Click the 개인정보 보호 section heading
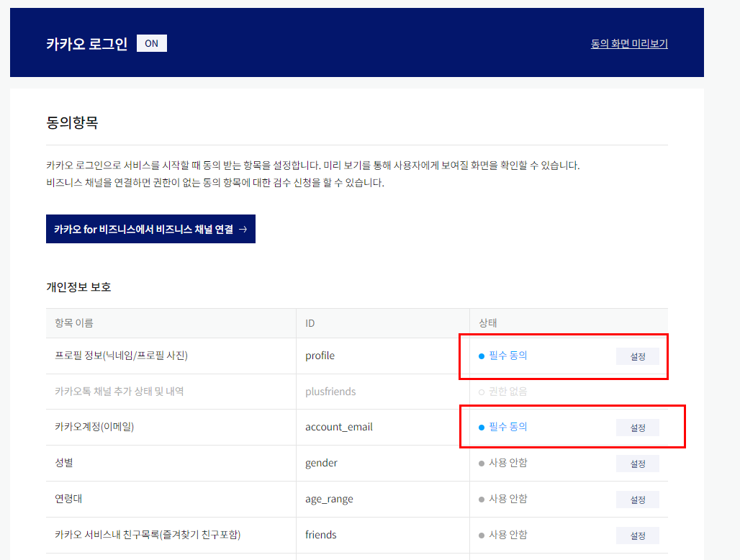The image size is (740, 560). (78, 287)
